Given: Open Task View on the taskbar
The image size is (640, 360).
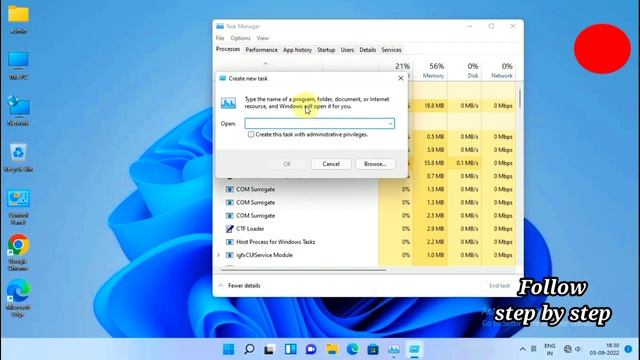Looking at the screenshot, I should pos(269,349).
